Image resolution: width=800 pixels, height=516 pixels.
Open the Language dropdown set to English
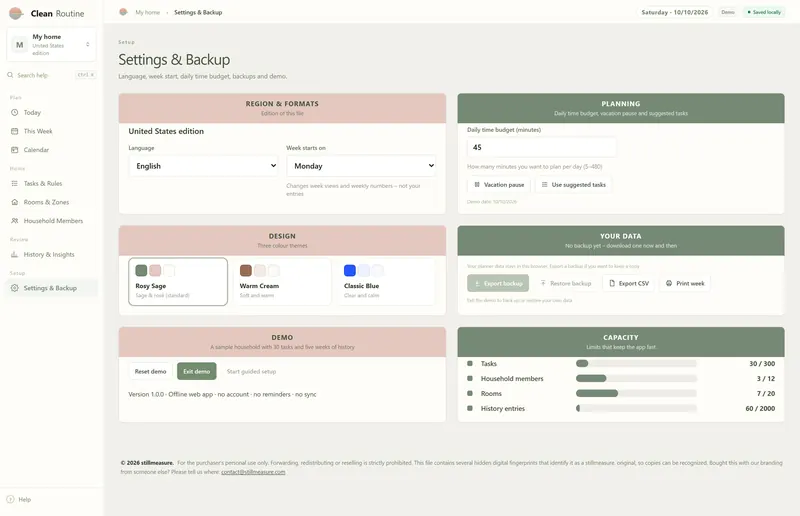(204, 166)
